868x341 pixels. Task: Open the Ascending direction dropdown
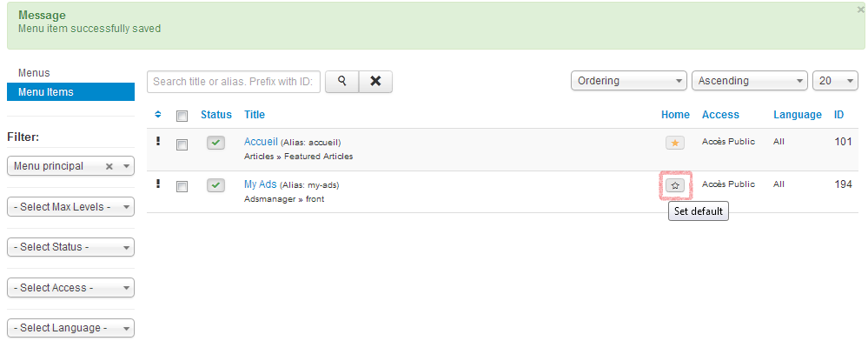click(x=750, y=81)
